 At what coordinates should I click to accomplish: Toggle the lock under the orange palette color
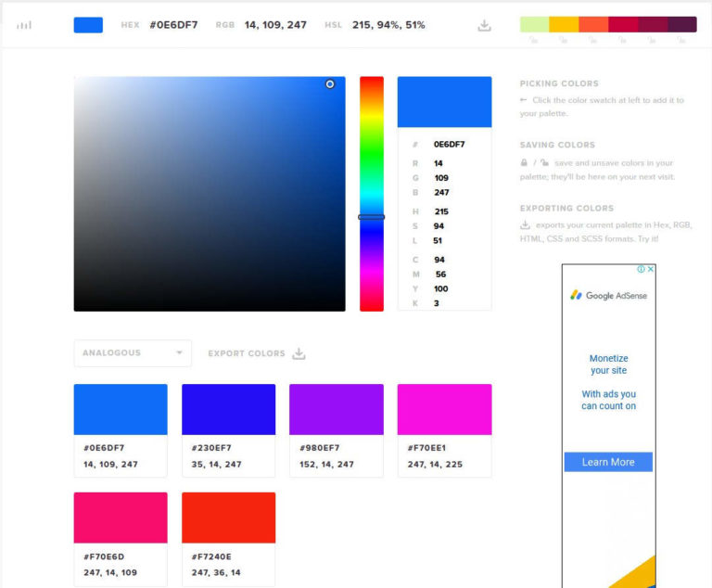(592, 41)
